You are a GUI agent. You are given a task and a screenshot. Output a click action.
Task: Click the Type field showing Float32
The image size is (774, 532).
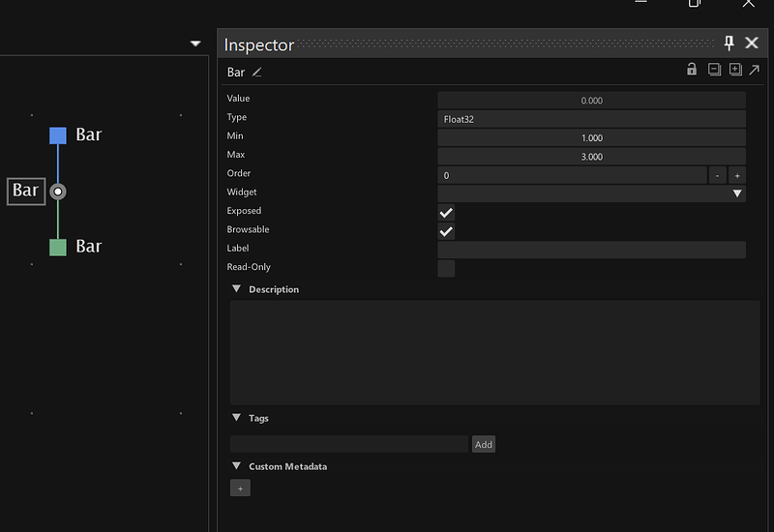(x=591, y=119)
